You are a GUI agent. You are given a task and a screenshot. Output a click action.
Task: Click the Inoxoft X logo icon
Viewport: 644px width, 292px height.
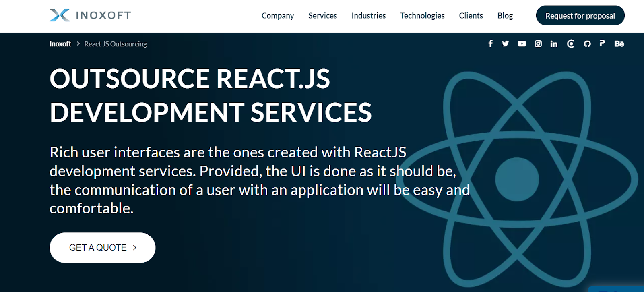coord(60,15)
